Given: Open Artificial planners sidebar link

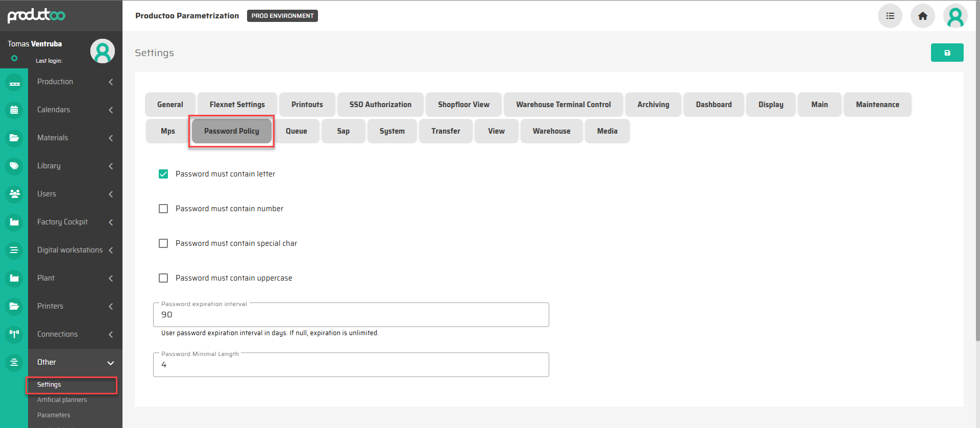Looking at the screenshot, I should pos(62,400).
